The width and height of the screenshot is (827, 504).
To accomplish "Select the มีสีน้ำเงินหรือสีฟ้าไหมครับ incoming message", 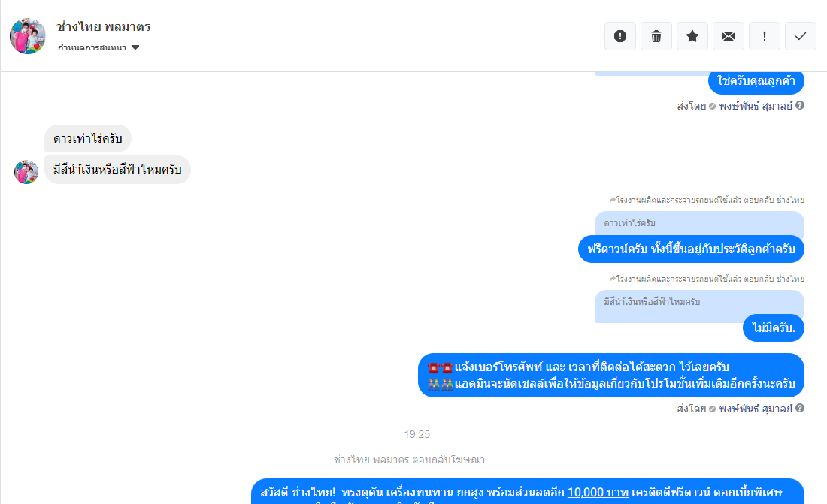I will [x=117, y=170].
